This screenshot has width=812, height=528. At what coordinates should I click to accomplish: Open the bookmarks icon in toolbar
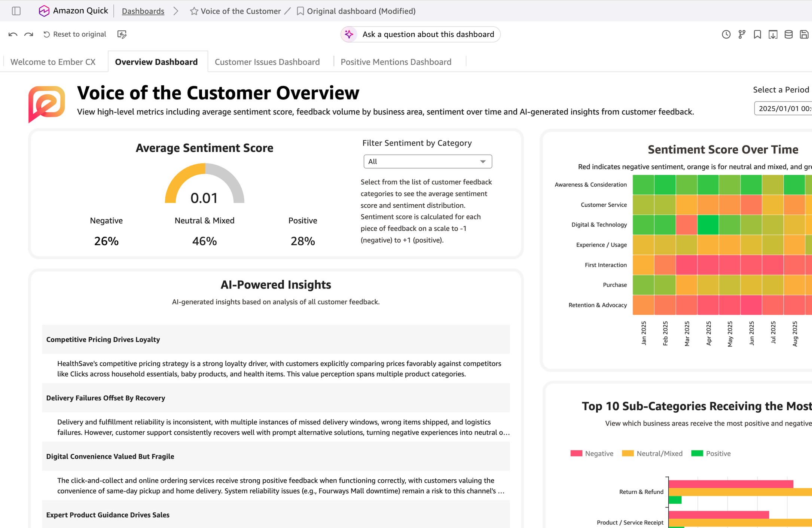point(757,34)
